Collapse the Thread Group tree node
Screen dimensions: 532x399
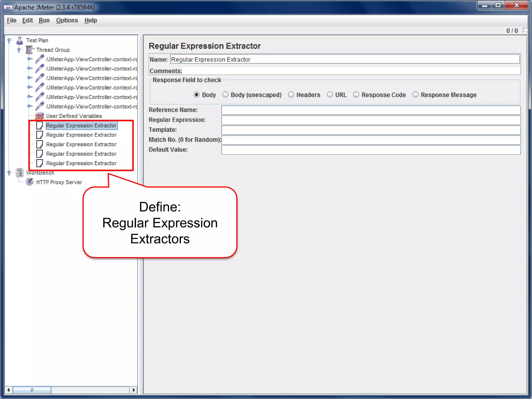19,50
